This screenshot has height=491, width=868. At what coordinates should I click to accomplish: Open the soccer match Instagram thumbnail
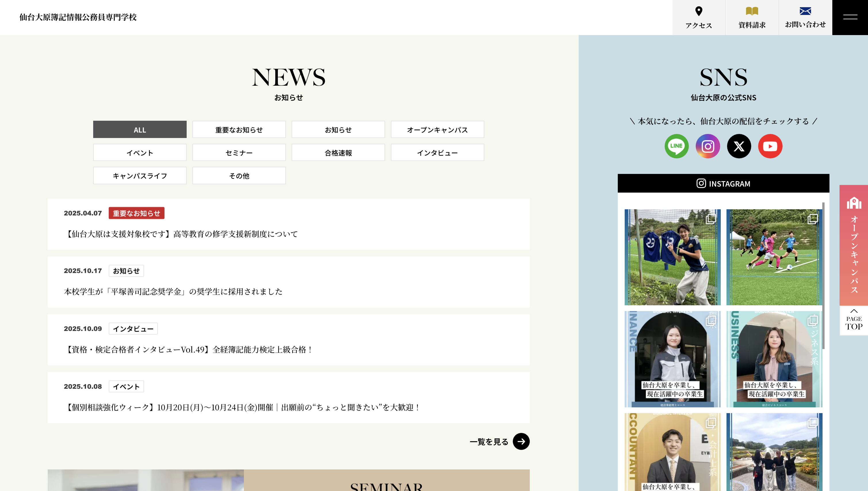(774, 257)
